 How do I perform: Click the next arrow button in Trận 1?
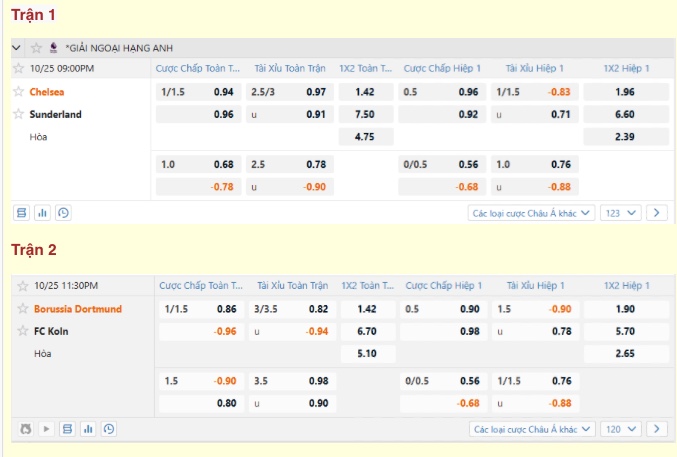click(x=657, y=213)
